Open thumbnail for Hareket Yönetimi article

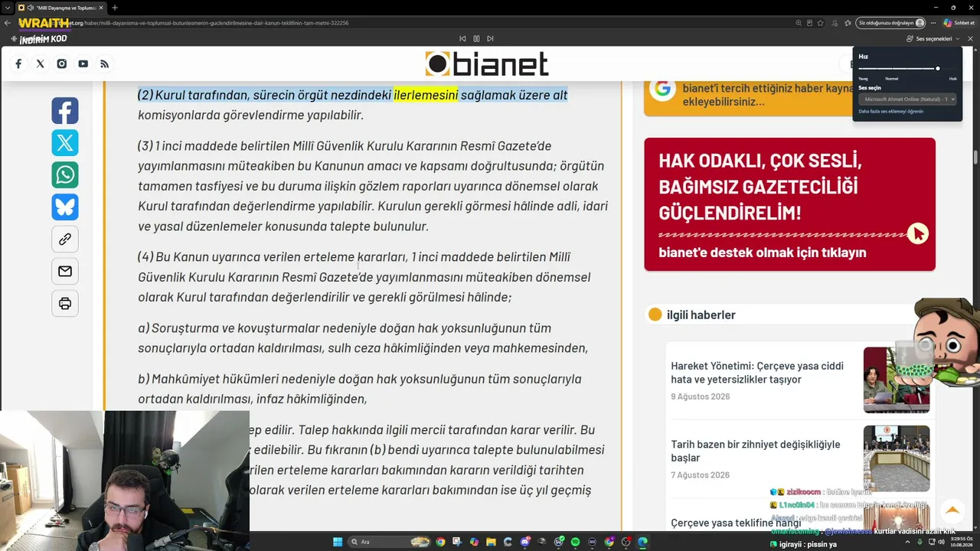pyautogui.click(x=897, y=380)
